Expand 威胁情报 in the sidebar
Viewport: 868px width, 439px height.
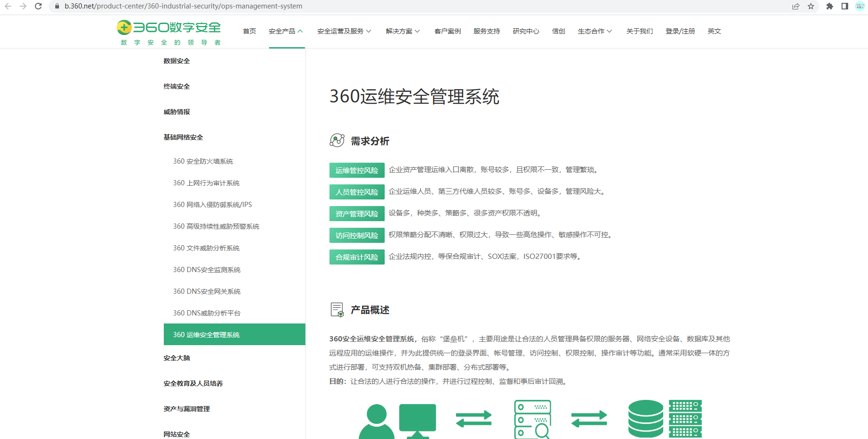click(x=177, y=112)
